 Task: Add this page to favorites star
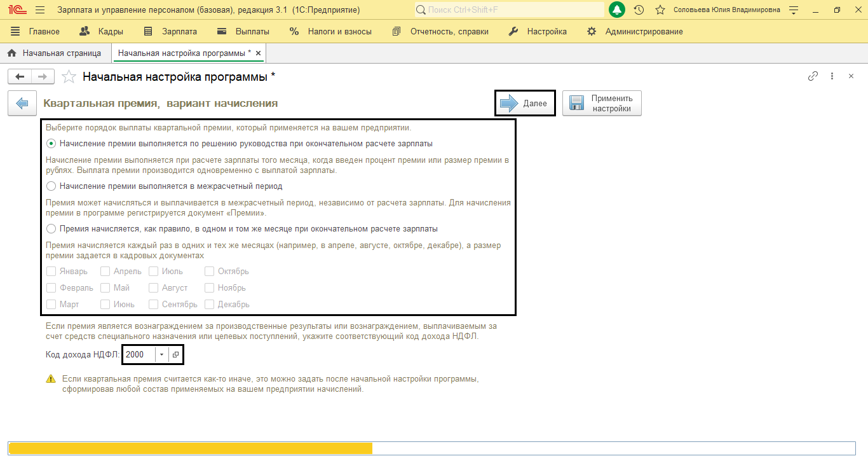[69, 77]
